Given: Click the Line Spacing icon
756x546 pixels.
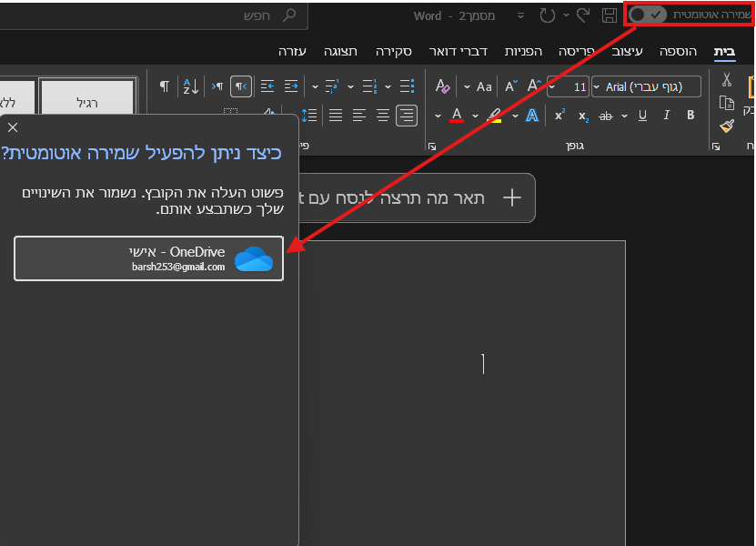Looking at the screenshot, I should pos(309,116).
